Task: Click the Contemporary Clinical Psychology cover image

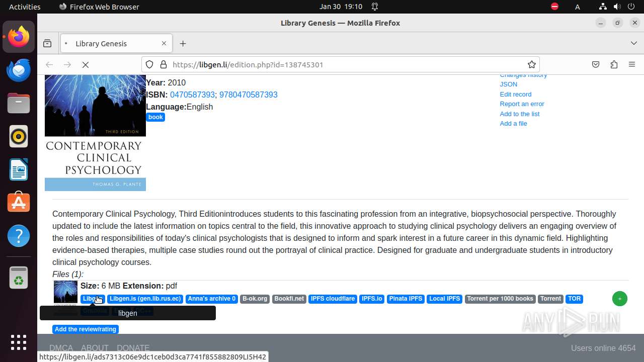Action: click(95, 133)
